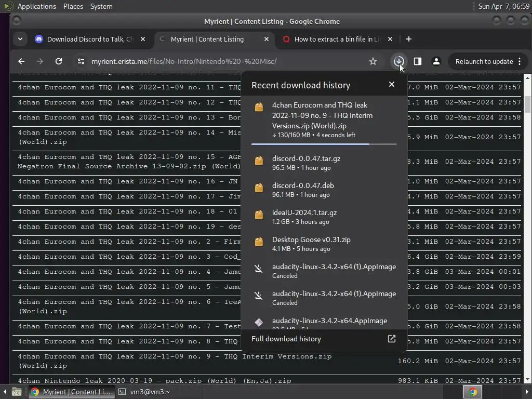Open the no. 3 Cod leak file link
Screen dimensions: 532x399
(129, 257)
